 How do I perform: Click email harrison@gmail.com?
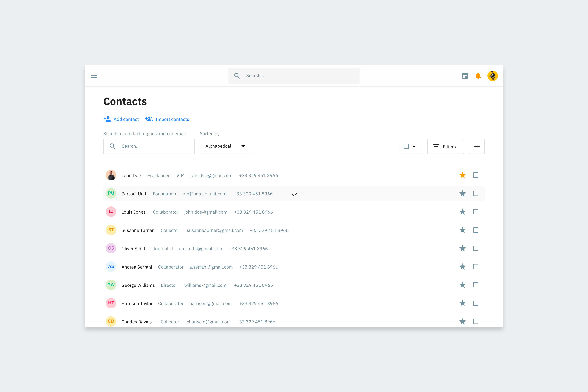coord(211,303)
